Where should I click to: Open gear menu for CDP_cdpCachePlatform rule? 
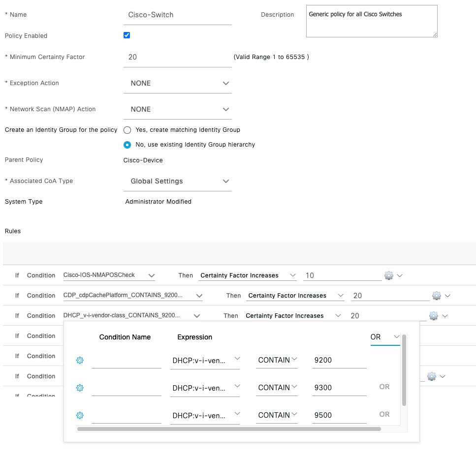[436, 296]
